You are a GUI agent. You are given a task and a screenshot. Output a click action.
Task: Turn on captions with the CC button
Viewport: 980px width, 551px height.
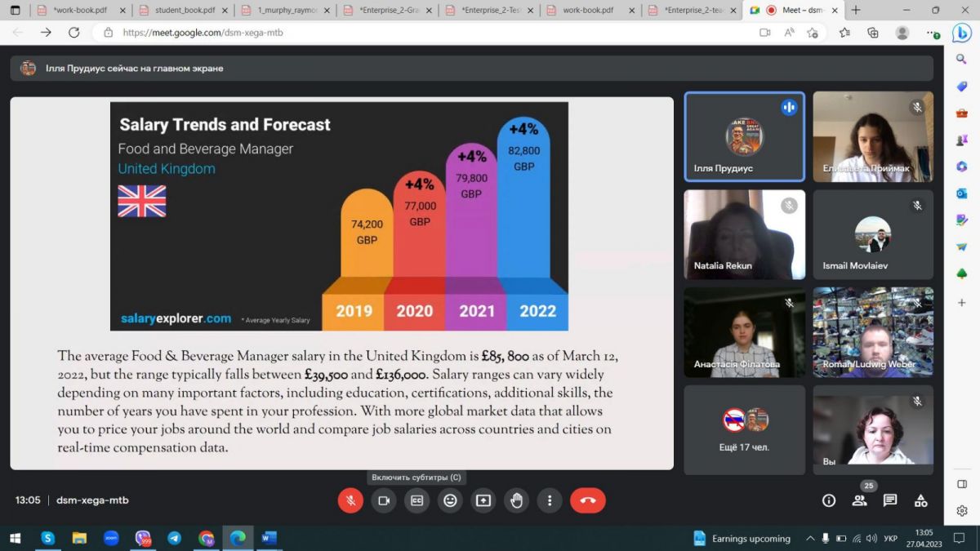(x=416, y=500)
